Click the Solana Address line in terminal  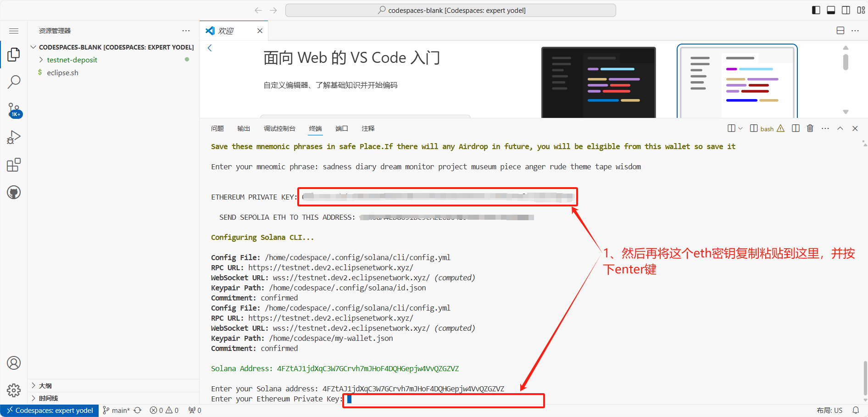pos(335,369)
